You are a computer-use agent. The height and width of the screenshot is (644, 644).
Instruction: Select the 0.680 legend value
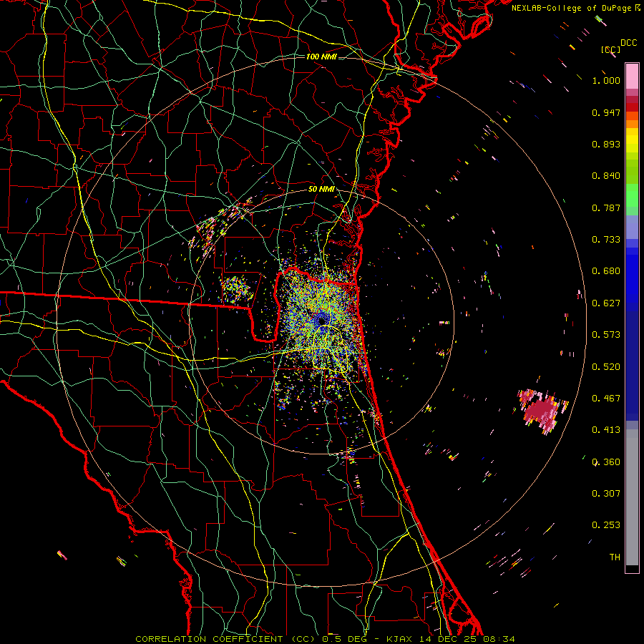pyautogui.click(x=606, y=271)
